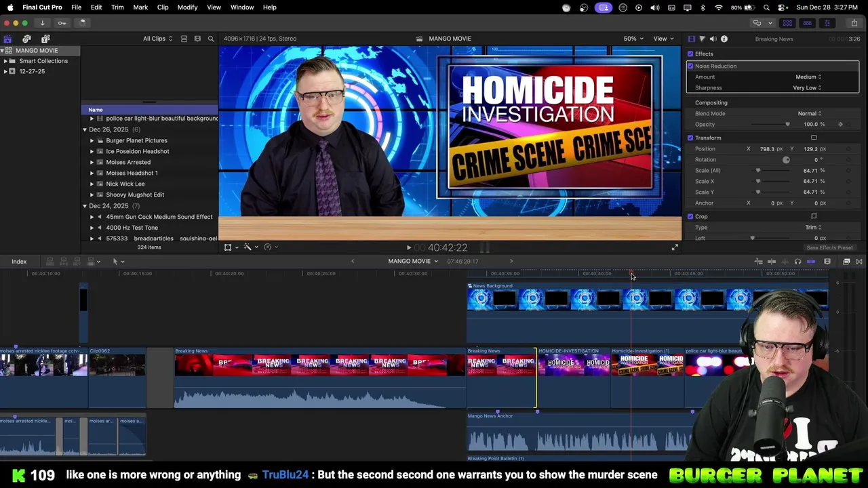
Task: Click the Share export button
Action: point(854,23)
